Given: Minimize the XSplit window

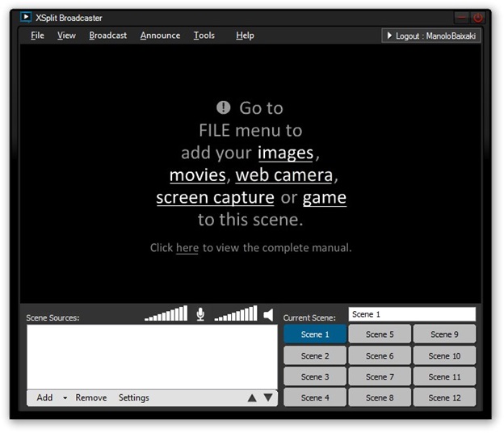Looking at the screenshot, I should click(x=462, y=18).
